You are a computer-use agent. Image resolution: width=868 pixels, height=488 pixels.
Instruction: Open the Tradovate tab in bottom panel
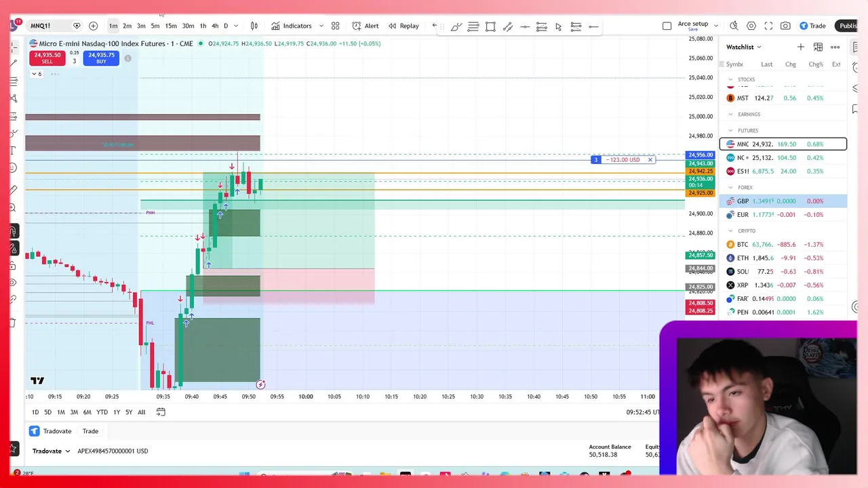pos(51,431)
